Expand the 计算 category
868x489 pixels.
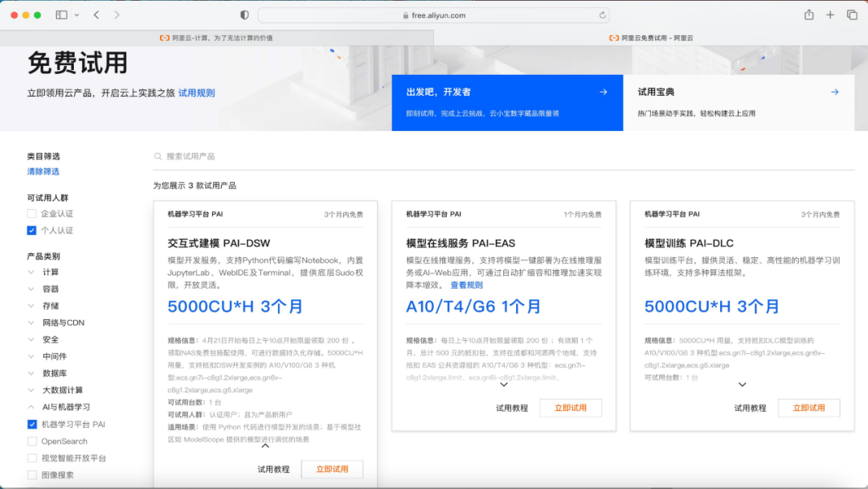(31, 272)
